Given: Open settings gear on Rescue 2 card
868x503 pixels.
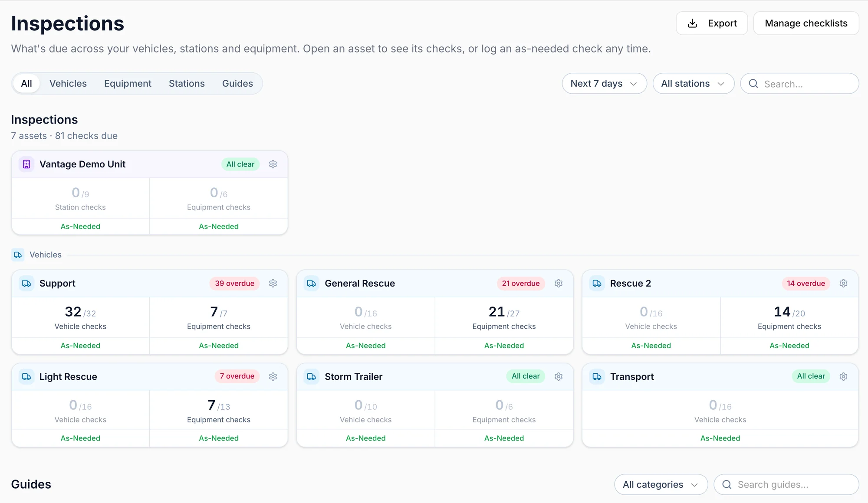Looking at the screenshot, I should click(x=844, y=284).
